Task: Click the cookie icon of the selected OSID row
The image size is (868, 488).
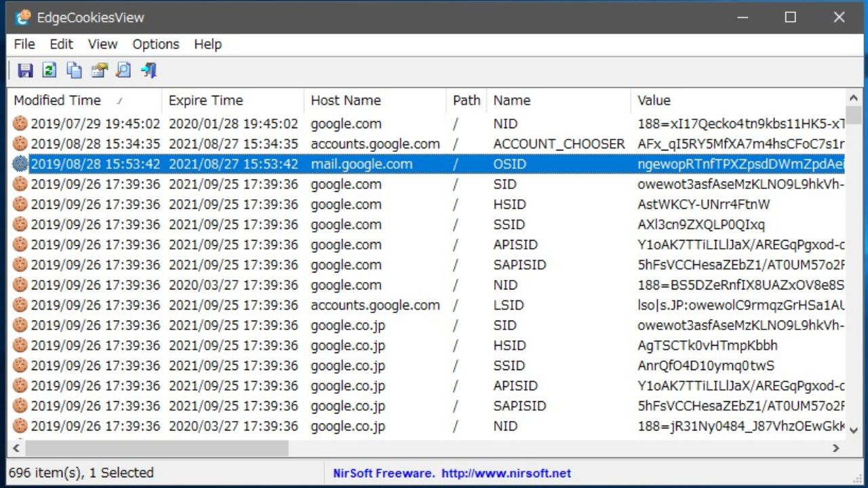Action: 20,164
